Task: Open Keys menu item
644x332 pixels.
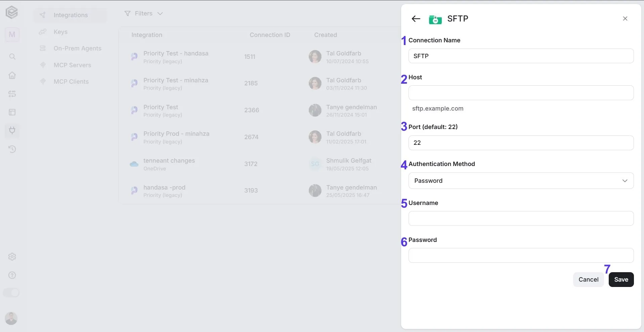Action: 70,32
